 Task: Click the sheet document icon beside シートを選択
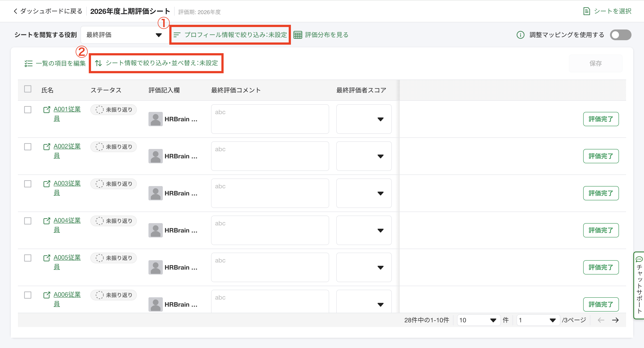(587, 11)
